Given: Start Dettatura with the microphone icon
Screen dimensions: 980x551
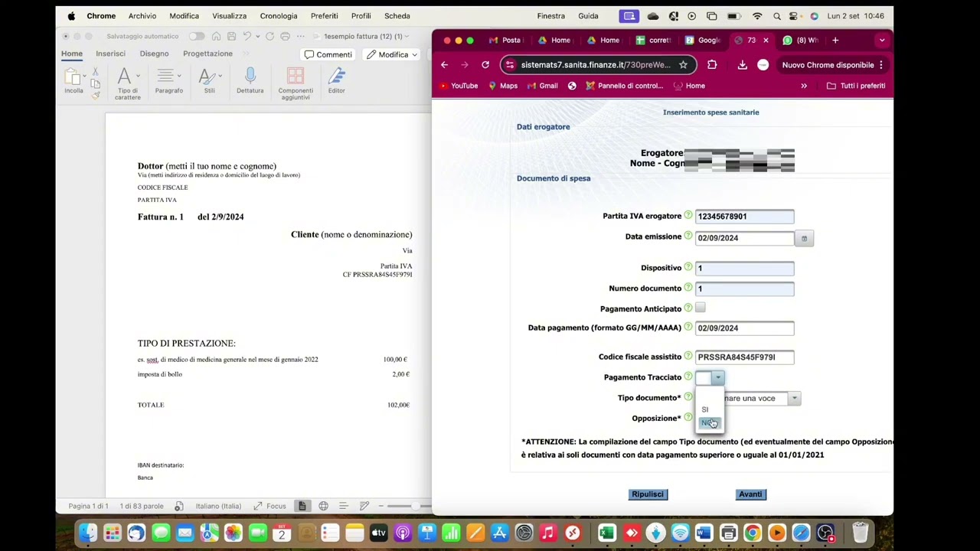Looking at the screenshot, I should [250, 80].
